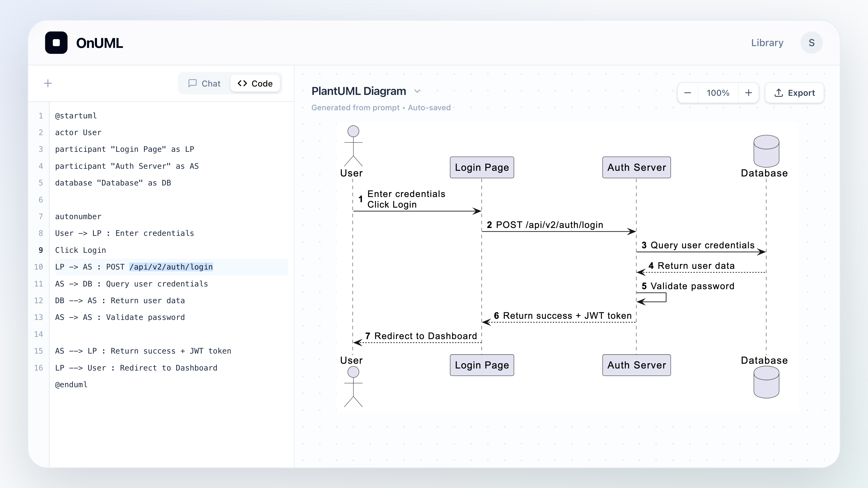Expand the PlantUML Diagram chevron dropdown
This screenshot has height=488, width=868.
click(x=417, y=91)
